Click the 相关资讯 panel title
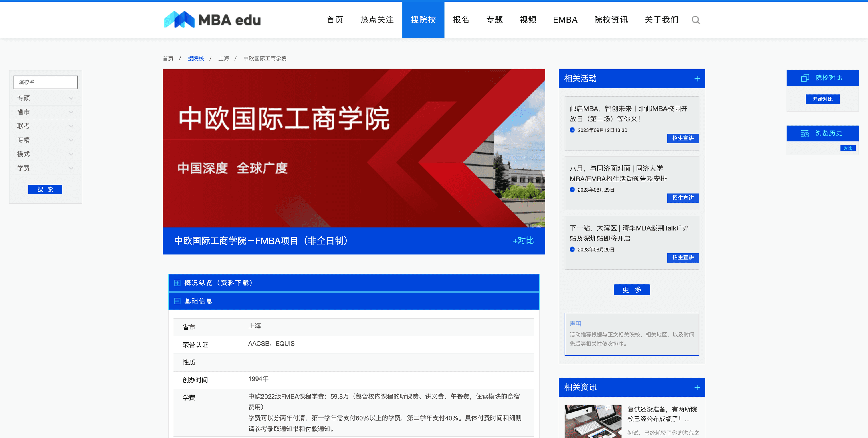This screenshot has width=868, height=438. 580,388
